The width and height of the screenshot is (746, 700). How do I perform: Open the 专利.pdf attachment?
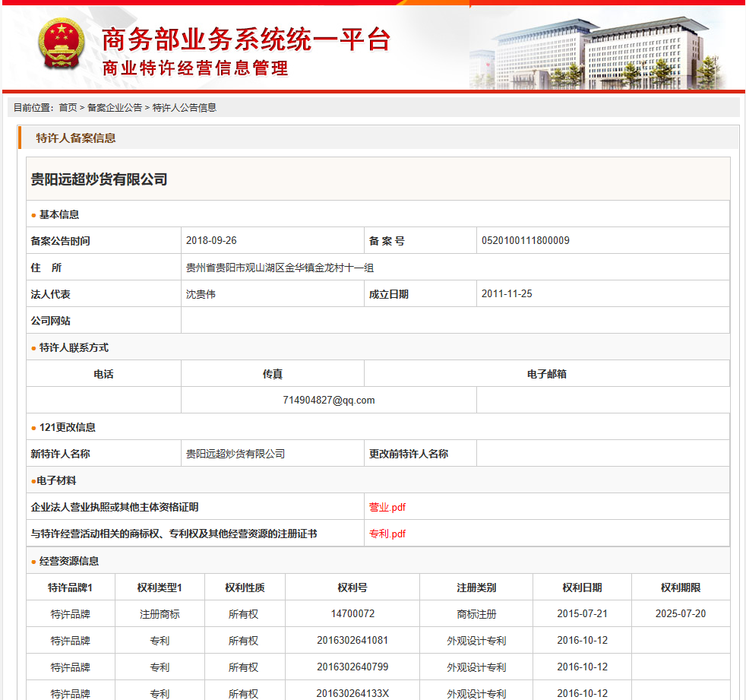(x=387, y=534)
